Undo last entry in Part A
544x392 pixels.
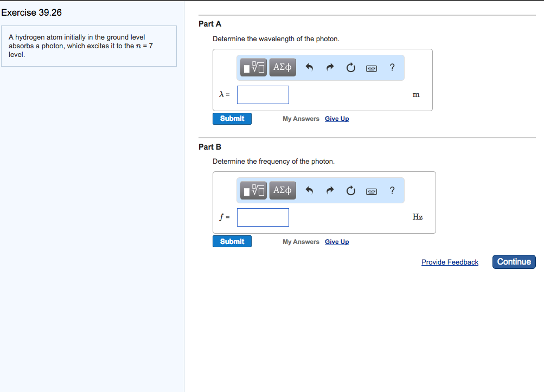[x=310, y=67]
